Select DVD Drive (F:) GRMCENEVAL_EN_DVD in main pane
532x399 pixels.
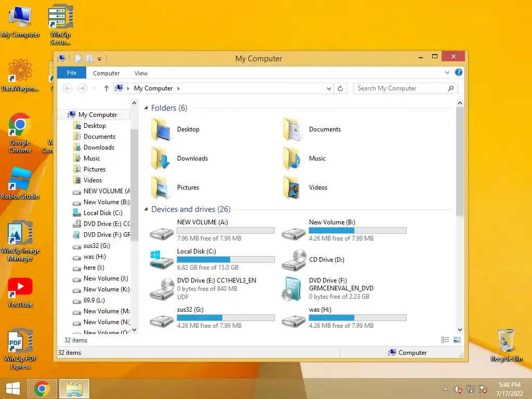click(328, 289)
